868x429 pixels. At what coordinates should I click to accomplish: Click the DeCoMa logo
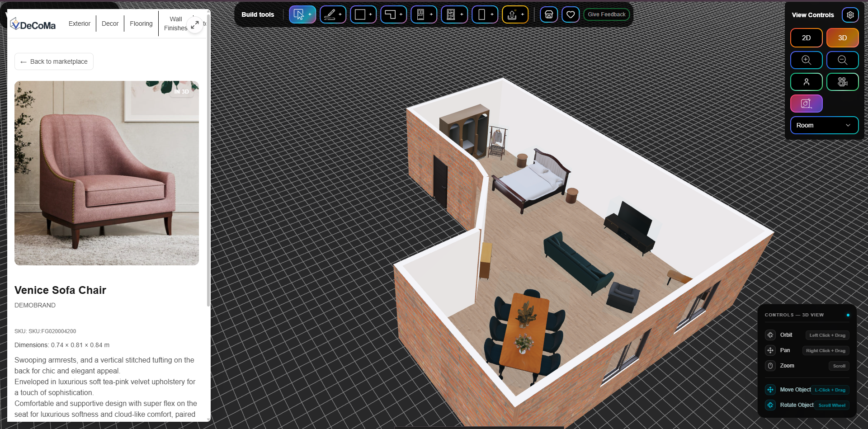[x=33, y=24]
